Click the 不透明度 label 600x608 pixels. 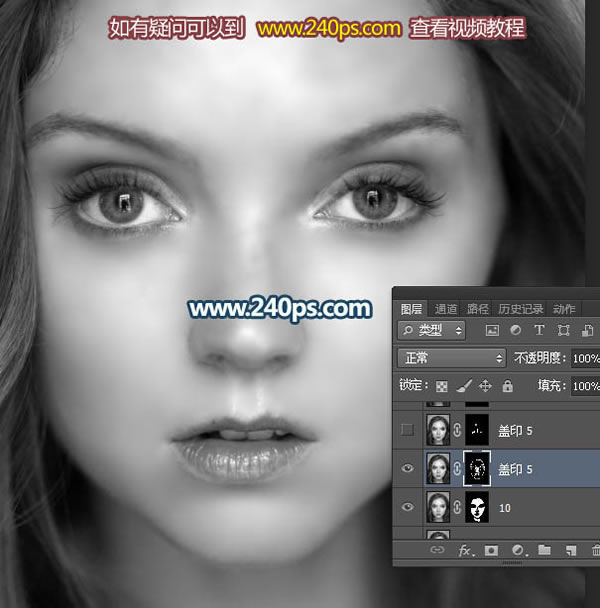540,358
